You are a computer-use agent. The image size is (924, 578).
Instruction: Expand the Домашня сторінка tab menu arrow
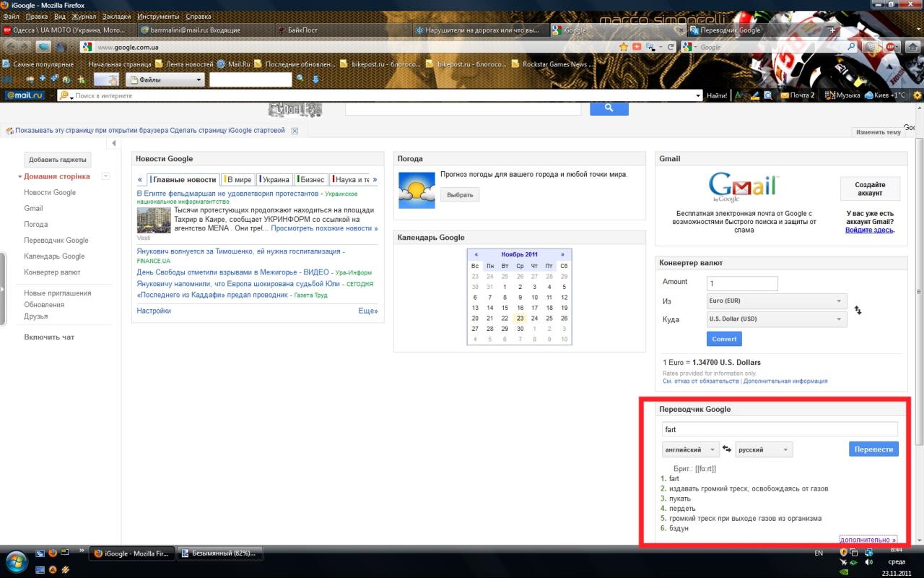click(x=105, y=176)
